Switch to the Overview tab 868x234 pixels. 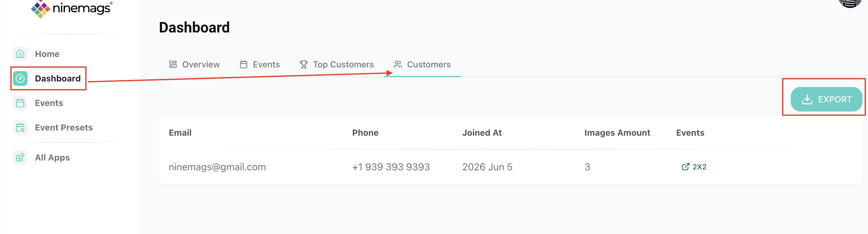(x=194, y=65)
